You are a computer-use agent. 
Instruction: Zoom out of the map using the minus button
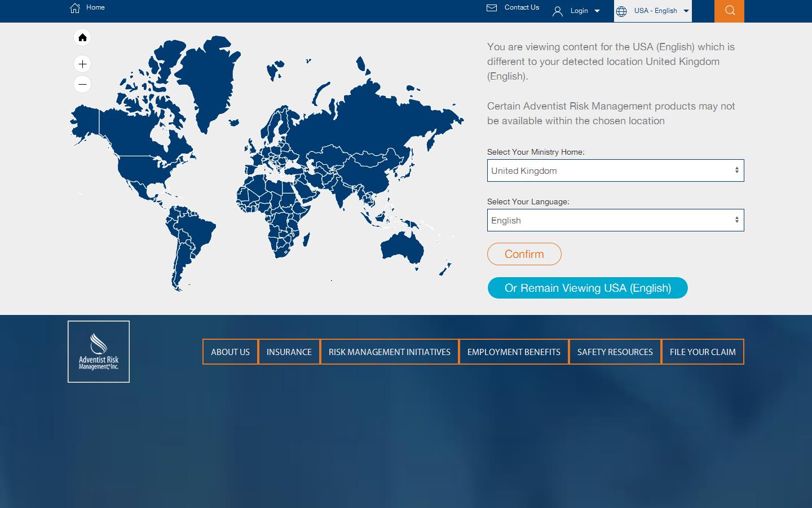[x=82, y=84]
